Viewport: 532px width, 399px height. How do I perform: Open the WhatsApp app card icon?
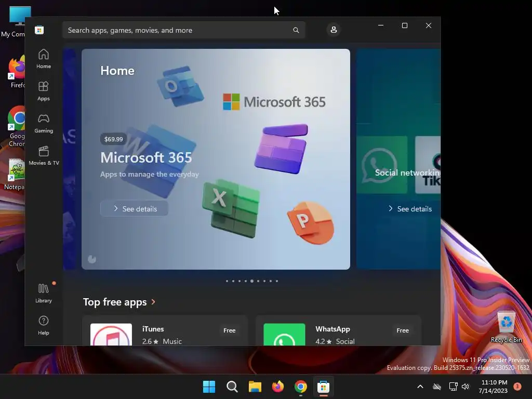tap(284, 335)
